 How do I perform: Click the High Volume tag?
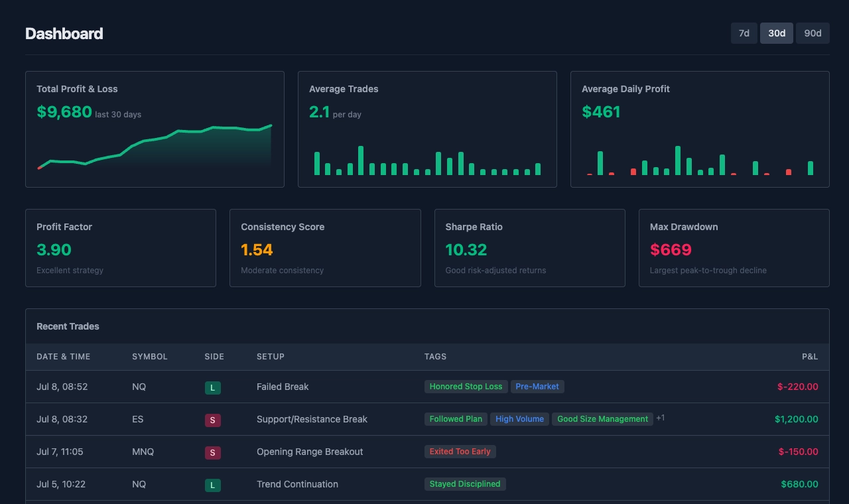coord(519,419)
